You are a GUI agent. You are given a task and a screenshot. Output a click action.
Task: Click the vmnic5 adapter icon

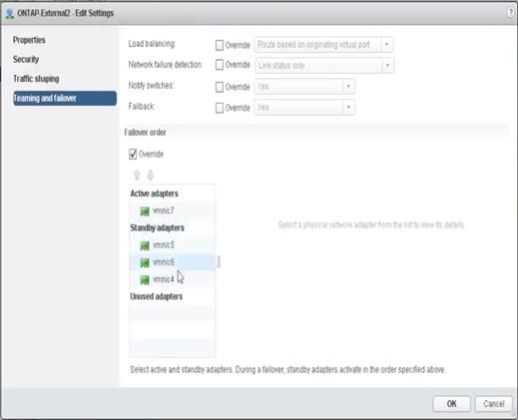pos(145,245)
